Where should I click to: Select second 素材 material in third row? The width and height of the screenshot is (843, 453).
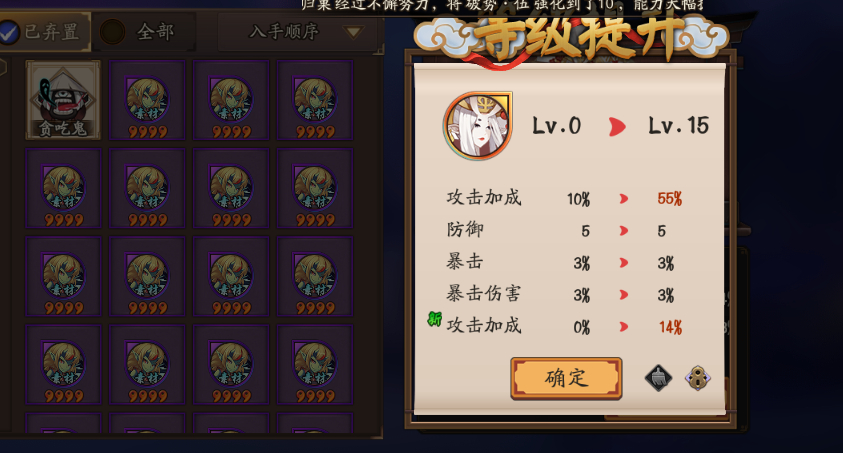point(147,276)
